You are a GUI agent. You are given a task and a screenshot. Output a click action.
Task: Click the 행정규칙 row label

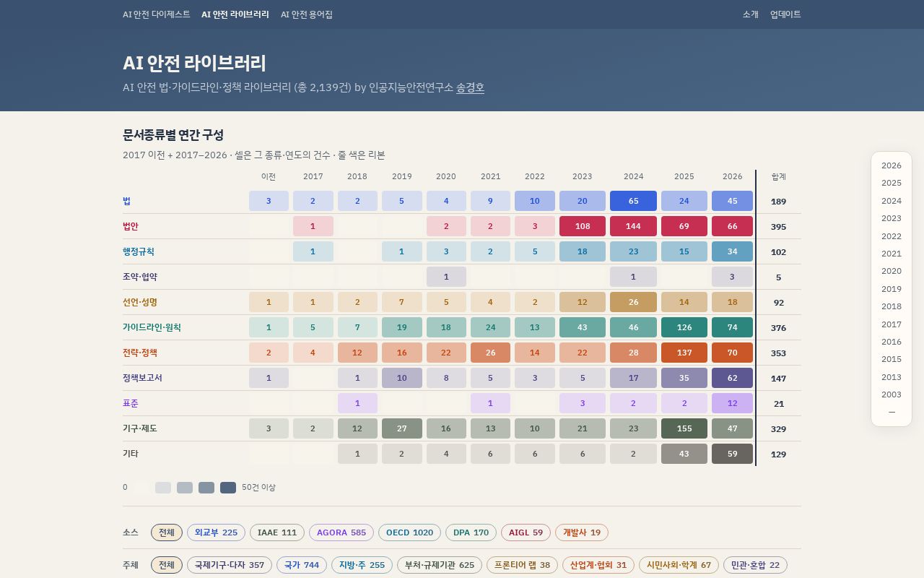click(139, 251)
